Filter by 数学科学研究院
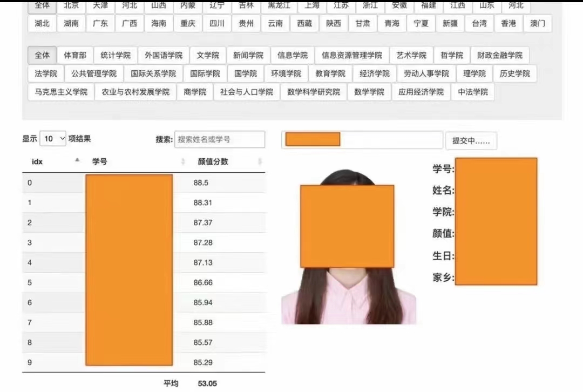The image size is (583, 392). point(314,92)
